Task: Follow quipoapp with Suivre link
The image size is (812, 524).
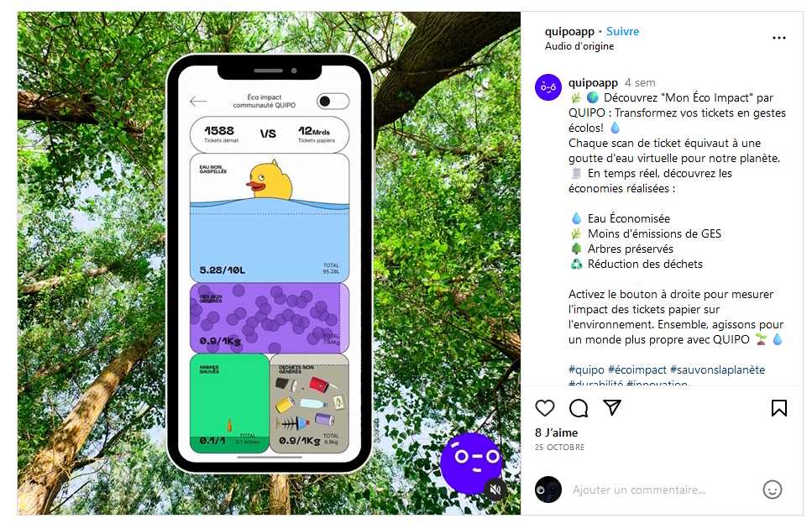Action: (x=622, y=31)
